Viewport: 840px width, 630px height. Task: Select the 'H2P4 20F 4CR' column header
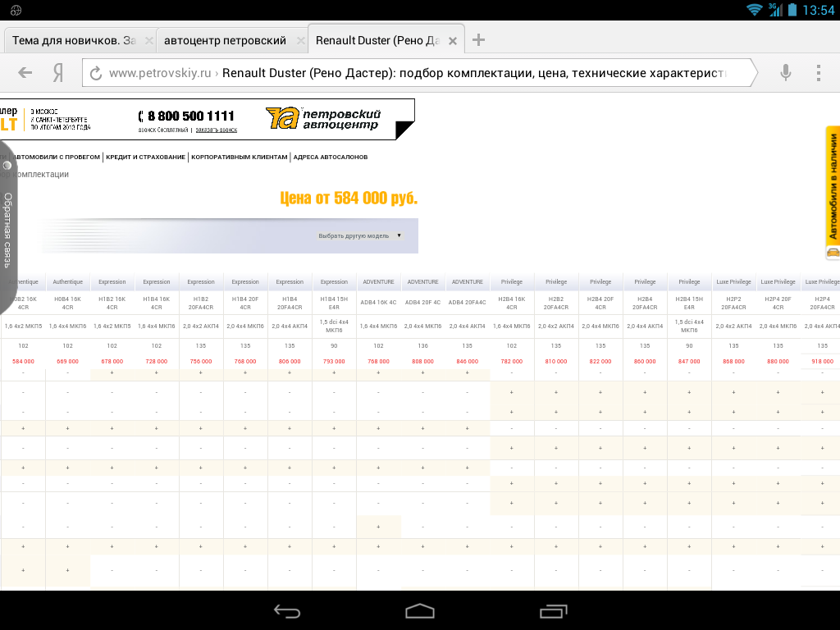tap(778, 304)
